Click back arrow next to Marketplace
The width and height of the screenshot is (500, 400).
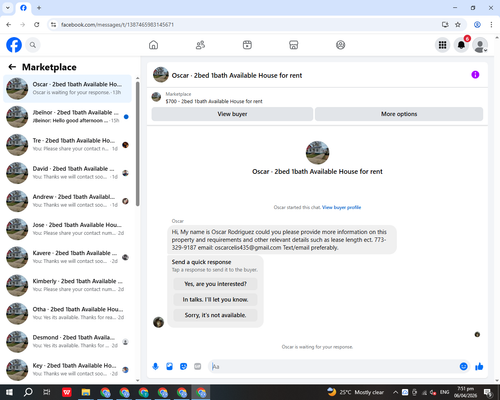(12, 67)
